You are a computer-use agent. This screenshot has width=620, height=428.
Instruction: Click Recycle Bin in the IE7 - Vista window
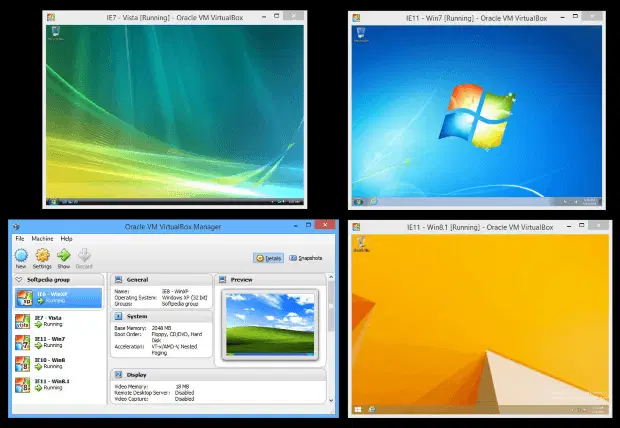click(x=56, y=33)
